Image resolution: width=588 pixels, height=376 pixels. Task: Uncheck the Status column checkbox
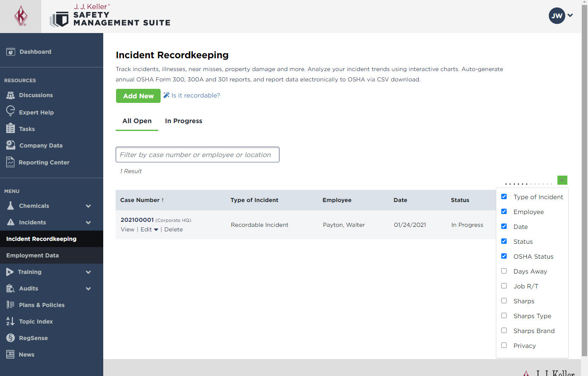[x=504, y=241]
